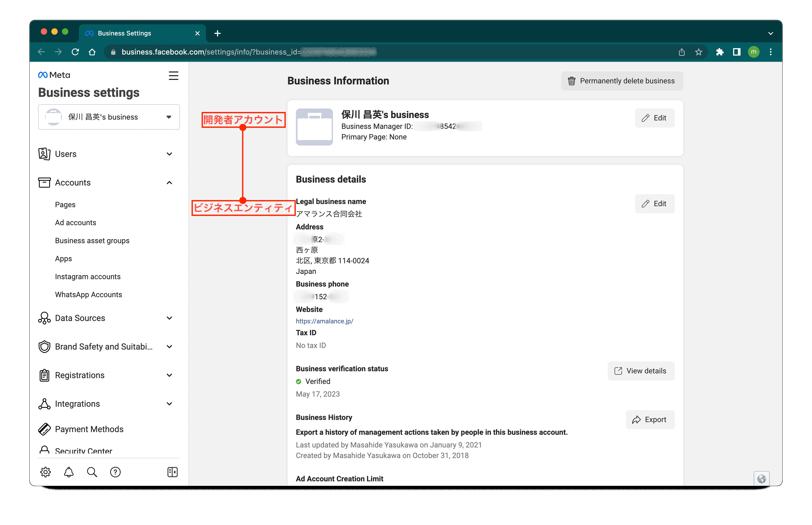812x525 pixels.
Task: Open the Chrome three-dot menu
Action: pyautogui.click(x=770, y=52)
